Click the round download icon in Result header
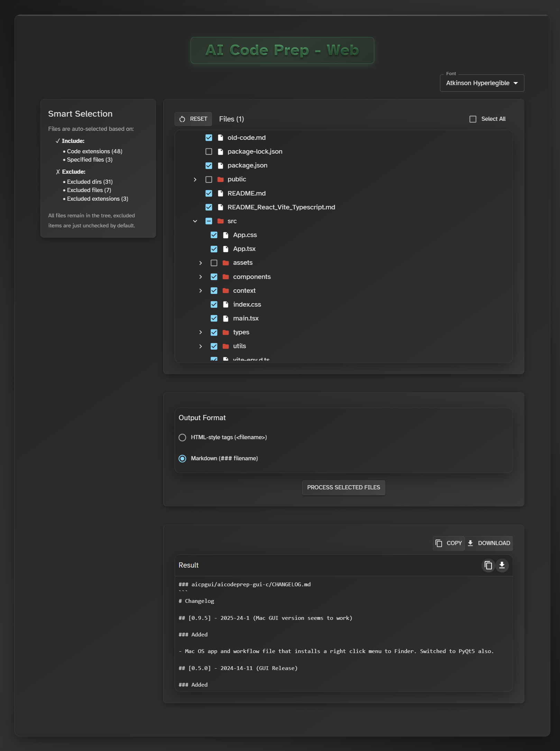Viewport: 560px width, 751px height. click(502, 565)
